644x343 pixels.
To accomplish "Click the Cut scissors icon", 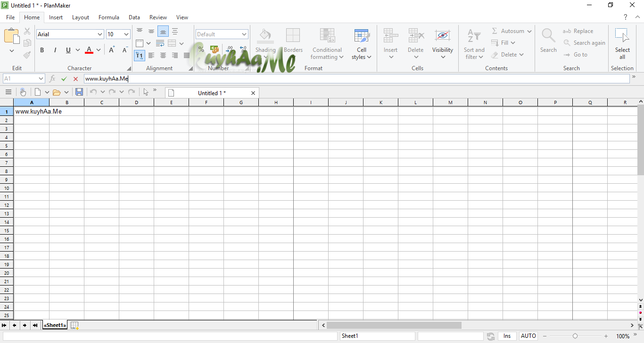I will click(27, 32).
